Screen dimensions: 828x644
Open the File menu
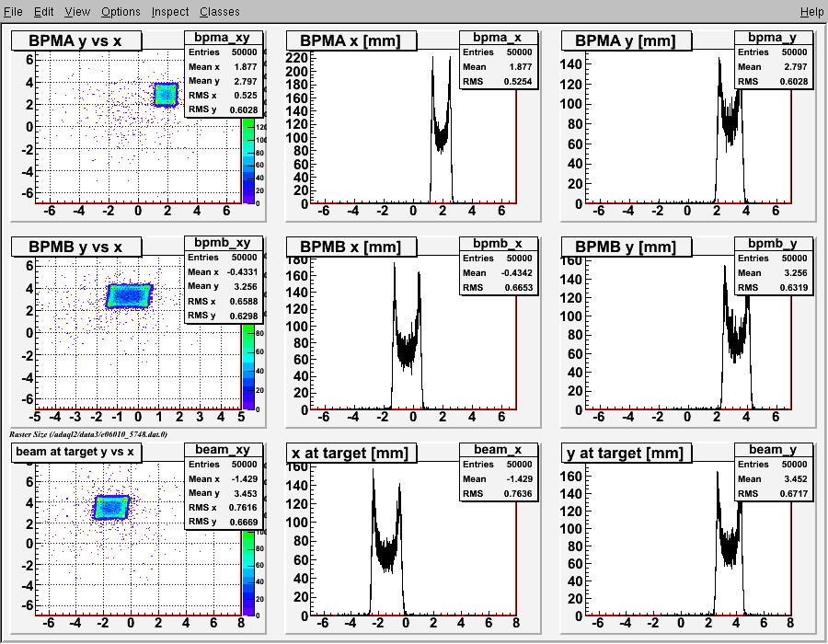(13, 12)
